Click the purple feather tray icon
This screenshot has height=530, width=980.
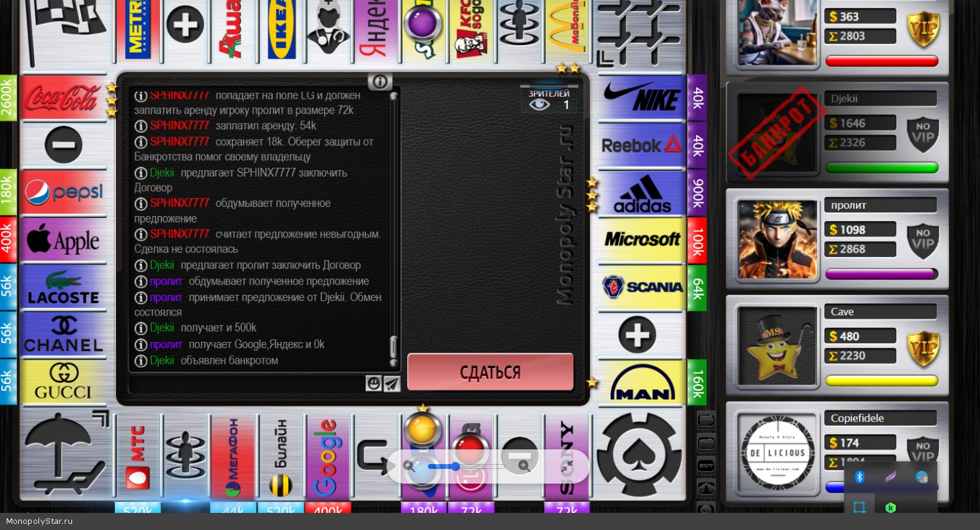[x=890, y=477]
